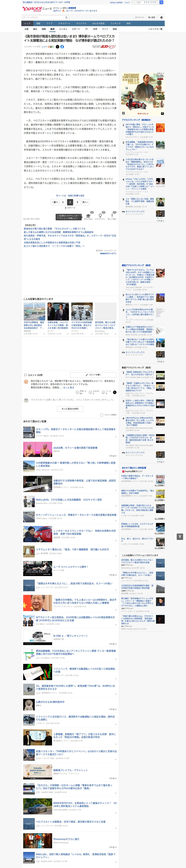Open the 国際 category

pos(44,29)
